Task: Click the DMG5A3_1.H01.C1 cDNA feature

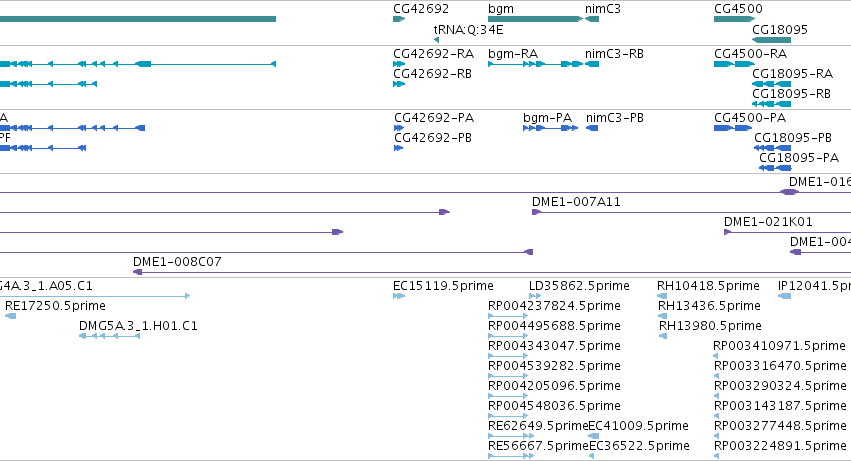Action: tap(110, 336)
